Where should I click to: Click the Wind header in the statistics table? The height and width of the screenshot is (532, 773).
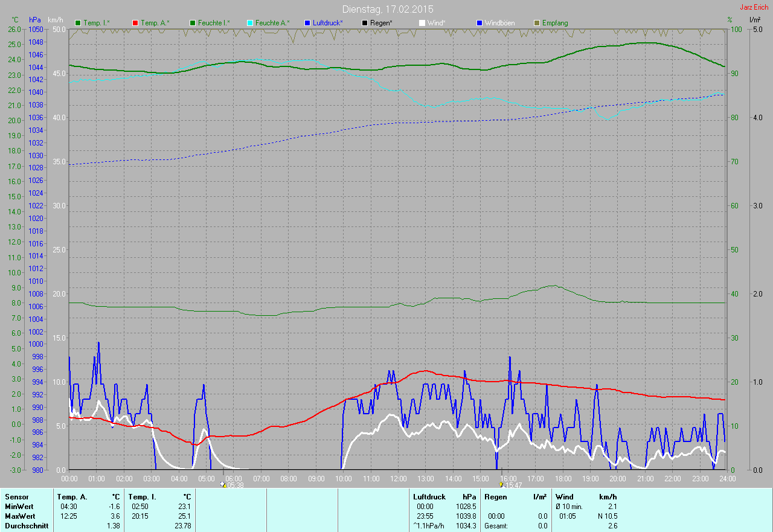(x=564, y=496)
